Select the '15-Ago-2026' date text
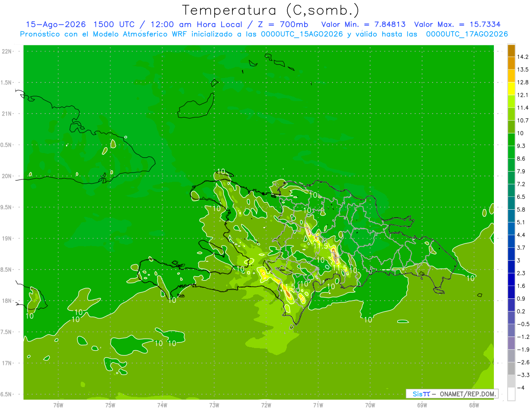This screenshot has height=411, width=532. coord(57,24)
